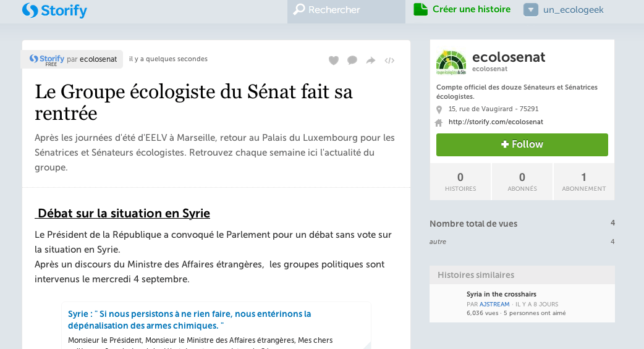This screenshot has height=349, width=644.
Task: Like the story with heart icon
Action: [334, 61]
